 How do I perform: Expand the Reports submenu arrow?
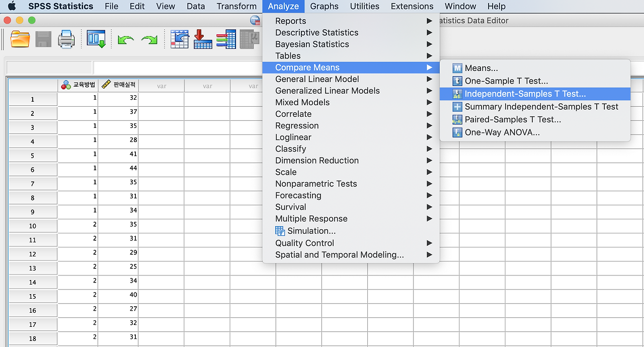429,21
